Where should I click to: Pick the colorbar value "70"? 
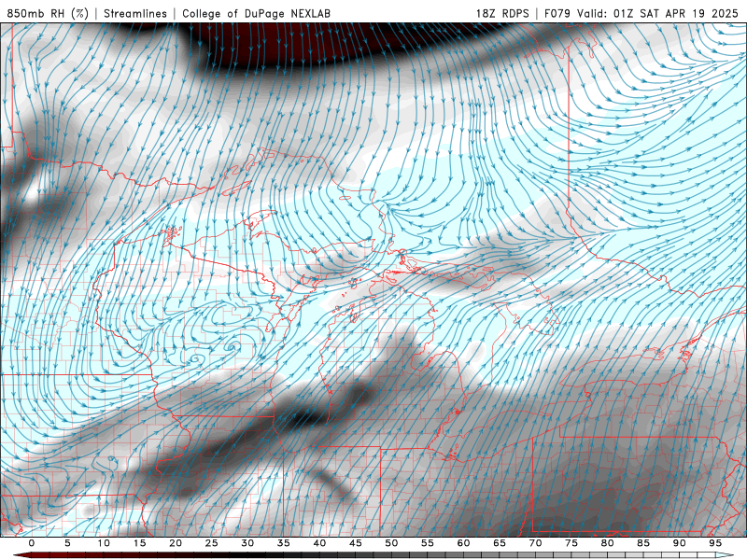point(535,543)
